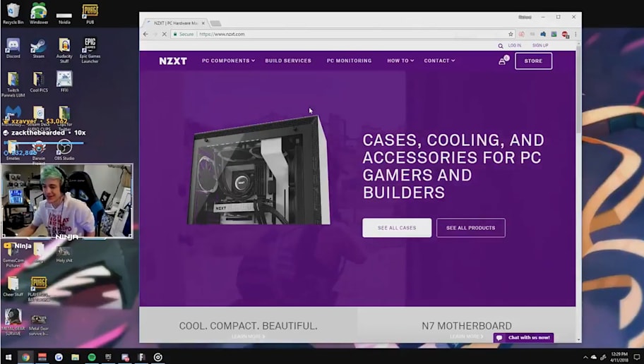The image size is (644, 364).
Task: Expand the PC COMPONENTS dropdown menu
Action: click(x=228, y=61)
